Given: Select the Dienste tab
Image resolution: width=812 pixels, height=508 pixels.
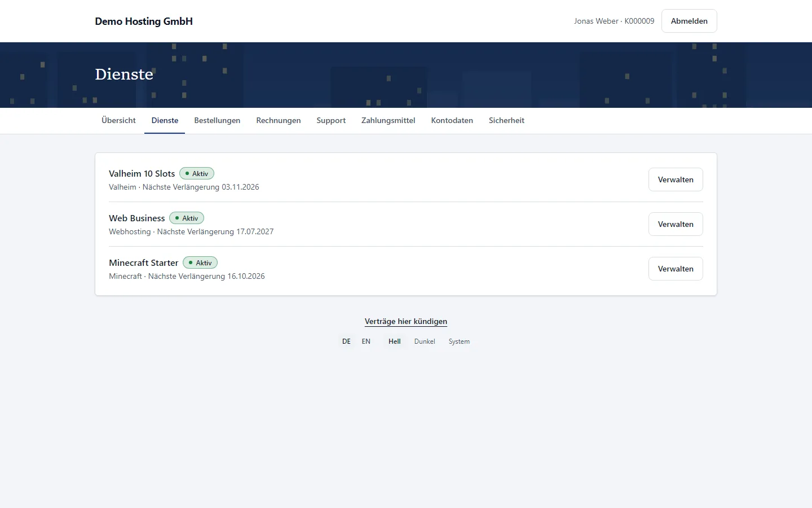Looking at the screenshot, I should 165,120.
